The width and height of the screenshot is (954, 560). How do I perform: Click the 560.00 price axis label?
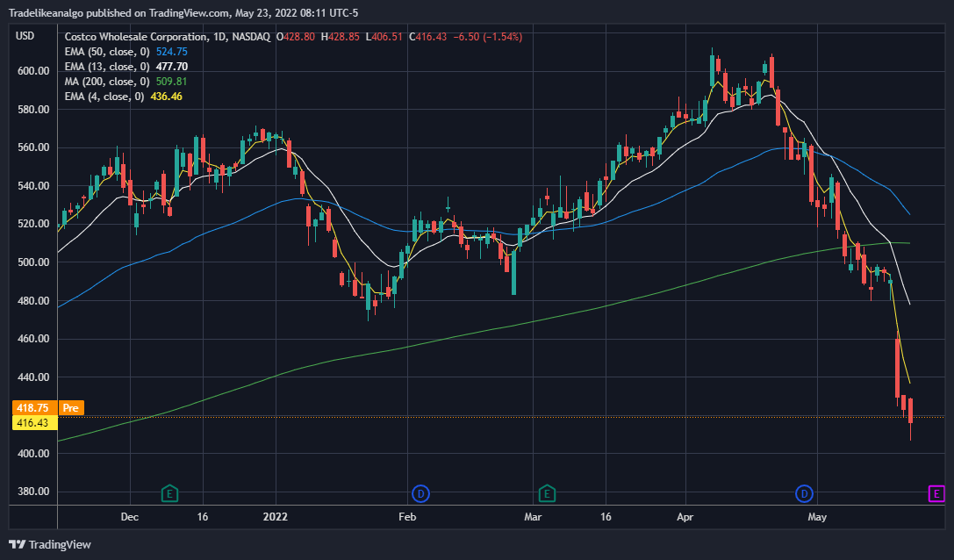click(x=33, y=147)
